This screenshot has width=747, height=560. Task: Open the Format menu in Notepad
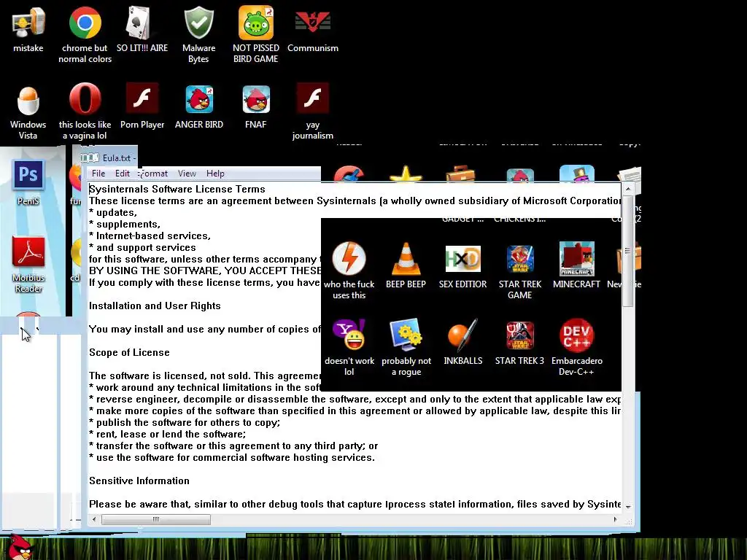[x=153, y=174]
